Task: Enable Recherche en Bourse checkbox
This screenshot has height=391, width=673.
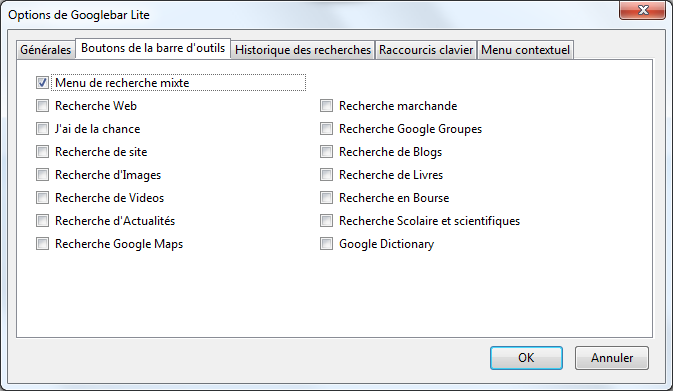Action: click(326, 197)
